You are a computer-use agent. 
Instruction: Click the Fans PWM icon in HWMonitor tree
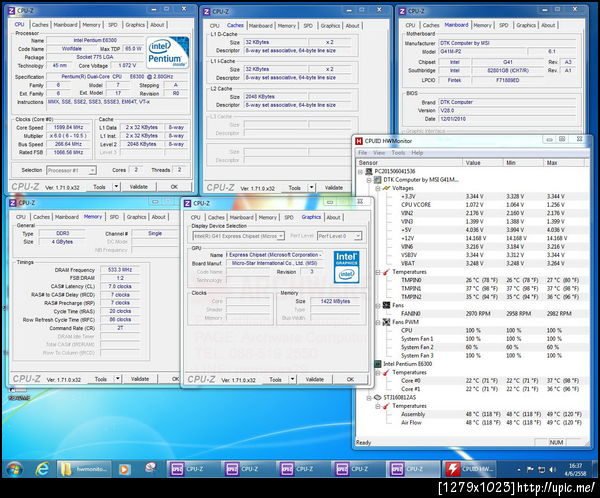coord(386,322)
